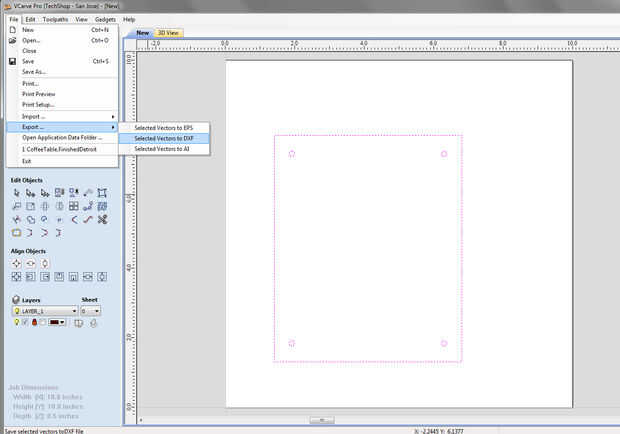Select the top-right hole circle on canvas
Screen dimensions: 620x434
click(444, 154)
